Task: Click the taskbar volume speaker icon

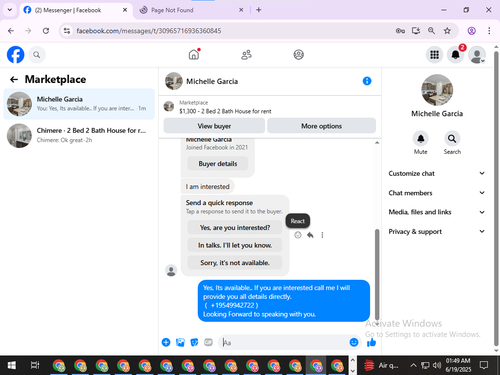Action: (437, 365)
